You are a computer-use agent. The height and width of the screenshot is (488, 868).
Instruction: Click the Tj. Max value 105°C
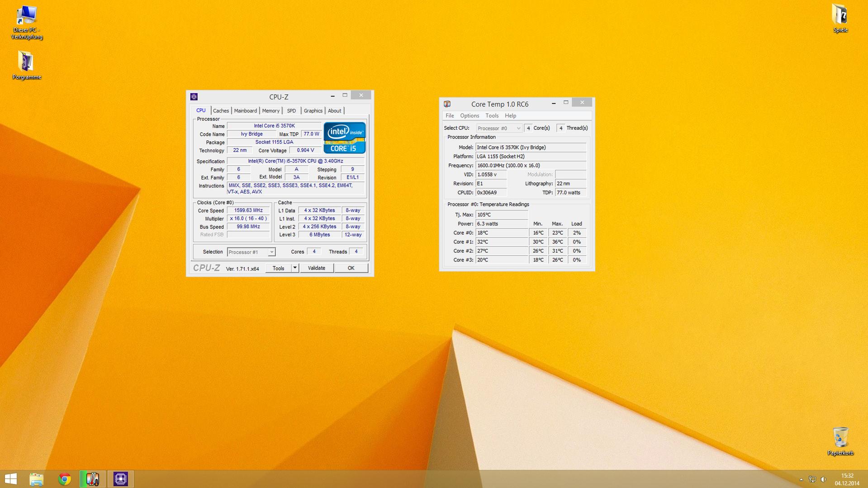[502, 215]
